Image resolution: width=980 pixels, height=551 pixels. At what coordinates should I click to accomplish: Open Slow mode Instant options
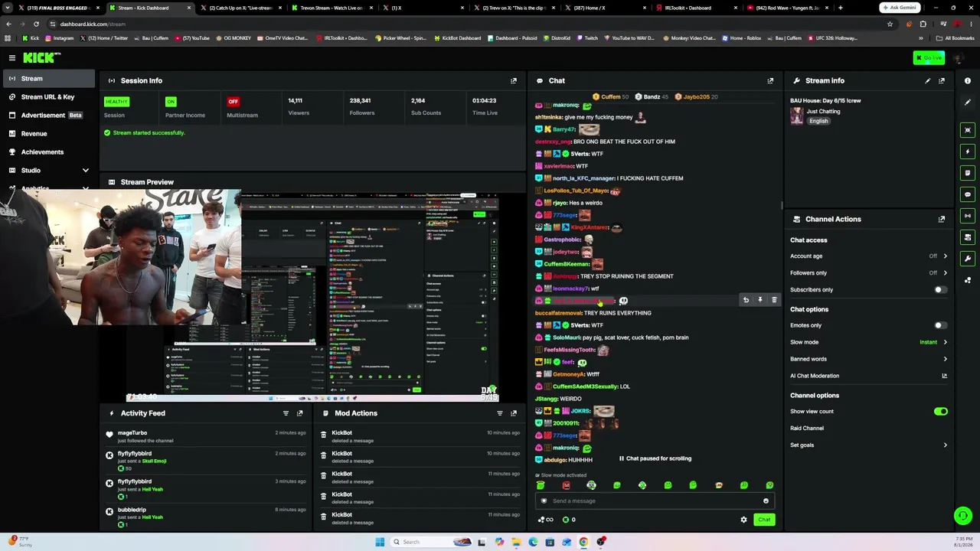pos(933,342)
